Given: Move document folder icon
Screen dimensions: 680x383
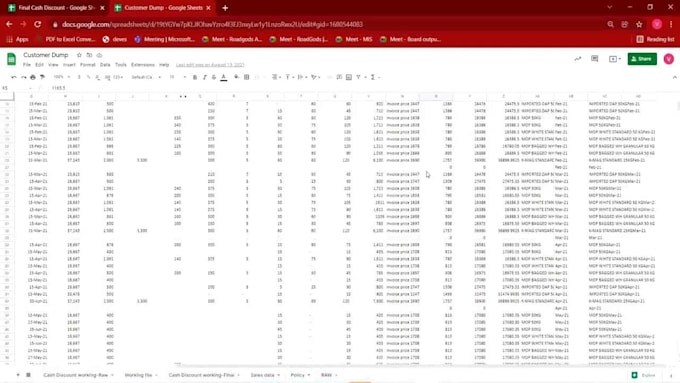Looking at the screenshot, I should coord(89,55).
